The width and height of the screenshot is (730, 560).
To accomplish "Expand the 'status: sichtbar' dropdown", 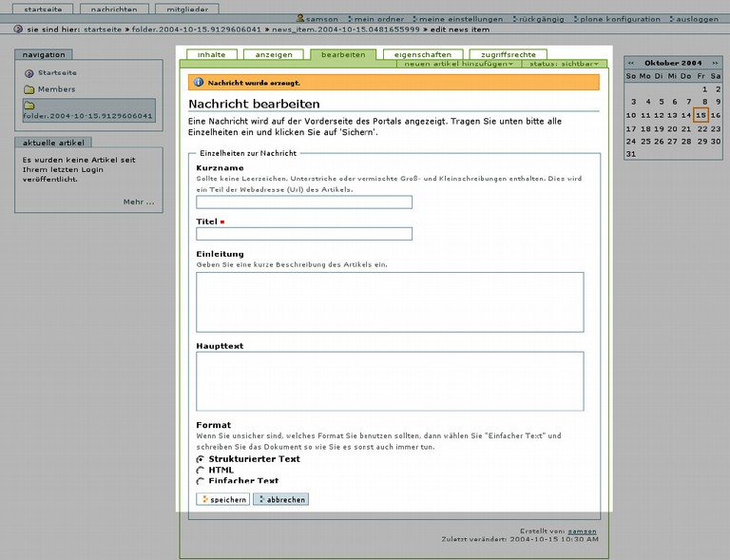I will pyautogui.click(x=565, y=64).
